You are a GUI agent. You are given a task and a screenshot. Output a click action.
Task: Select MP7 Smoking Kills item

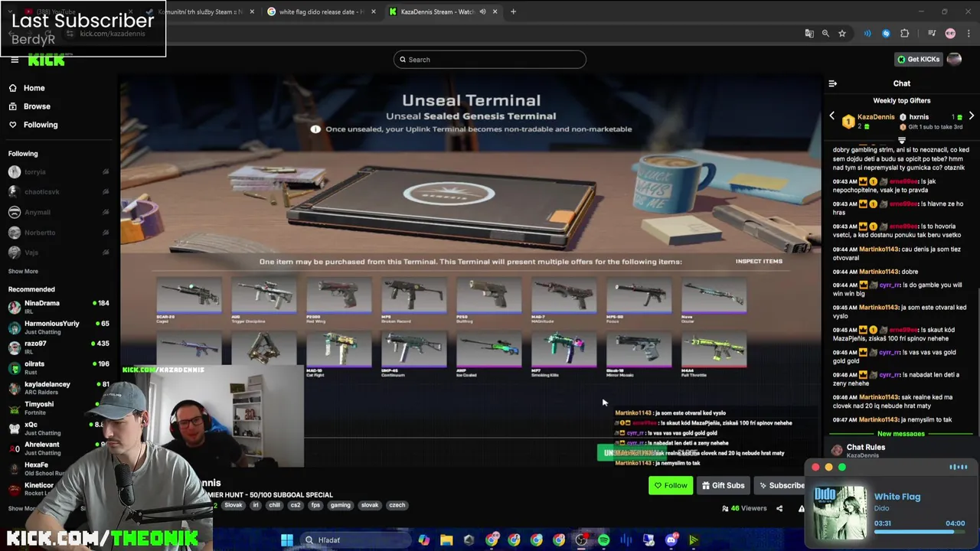point(563,354)
